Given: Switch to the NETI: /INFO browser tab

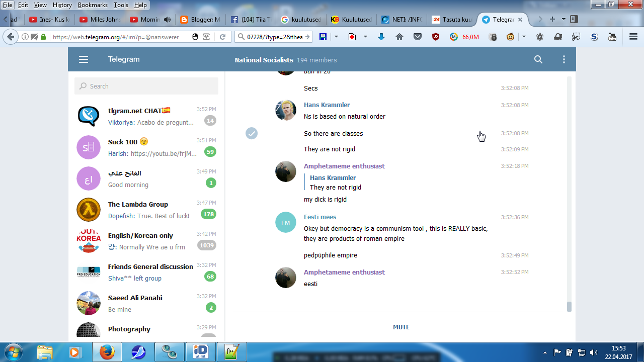Looking at the screenshot, I should (x=401, y=20).
